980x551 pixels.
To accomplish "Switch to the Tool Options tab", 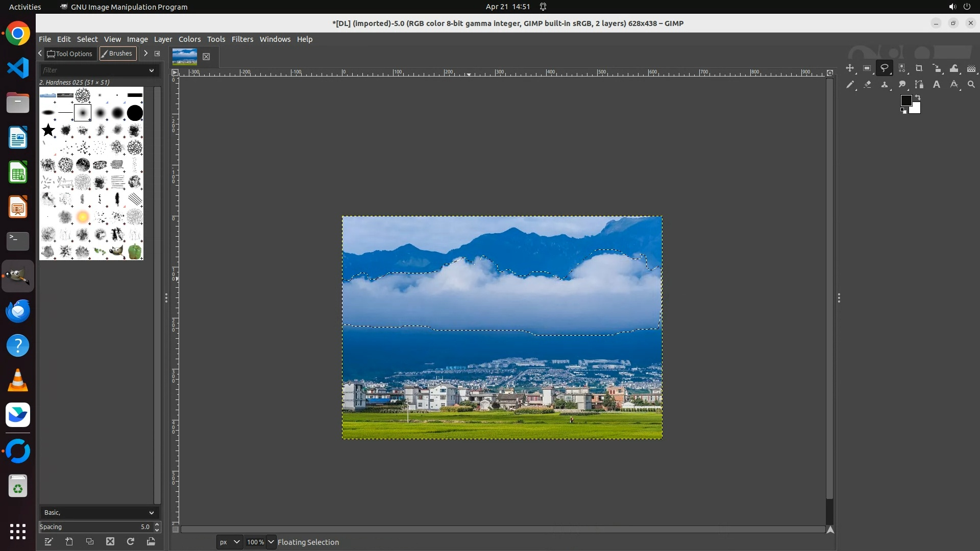I will [70, 54].
